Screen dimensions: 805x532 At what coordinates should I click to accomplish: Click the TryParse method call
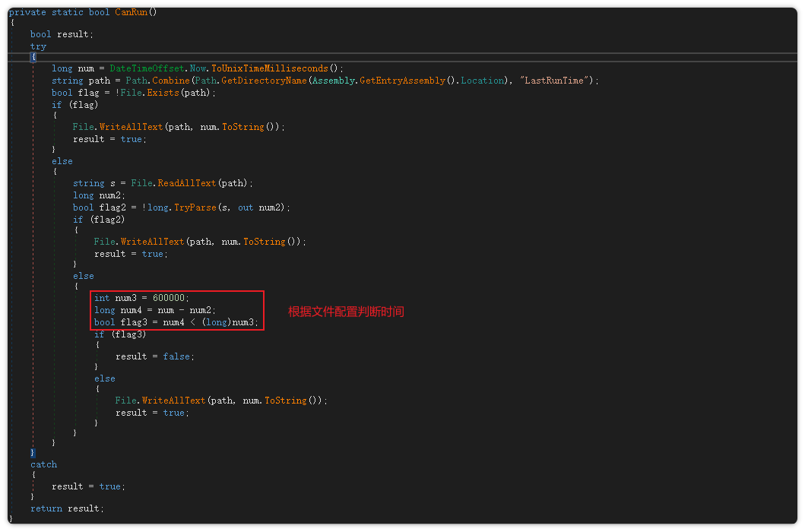193,207
